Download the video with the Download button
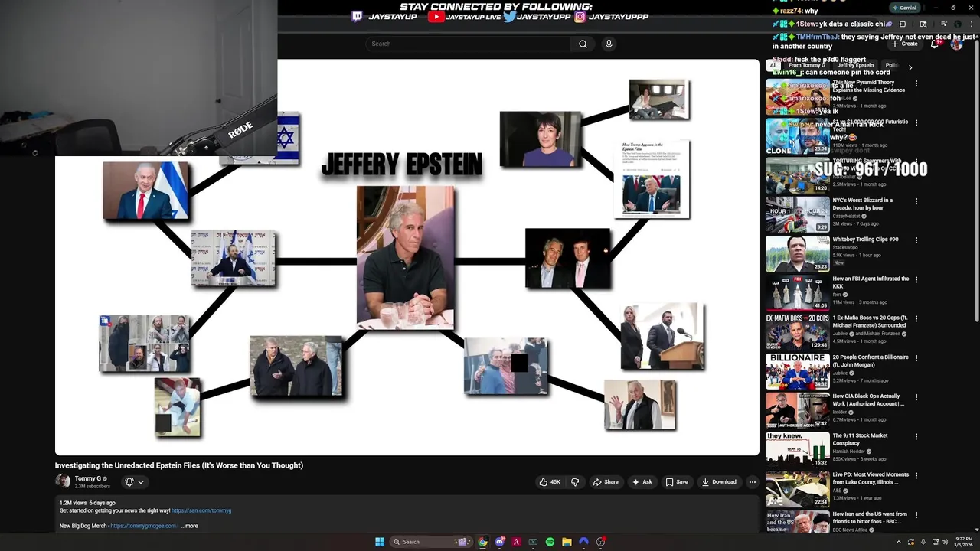The height and width of the screenshot is (551, 980). click(x=719, y=482)
